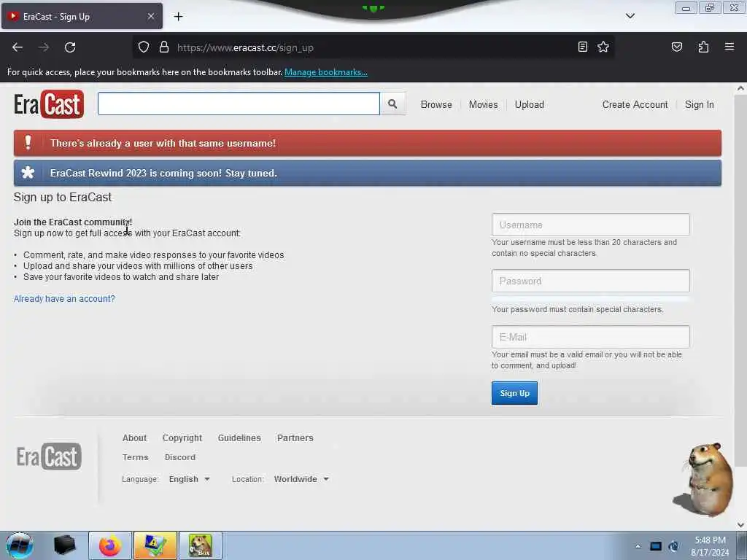The width and height of the screenshot is (747, 560).
Task: Expand the Language English dropdown
Action: (189, 479)
